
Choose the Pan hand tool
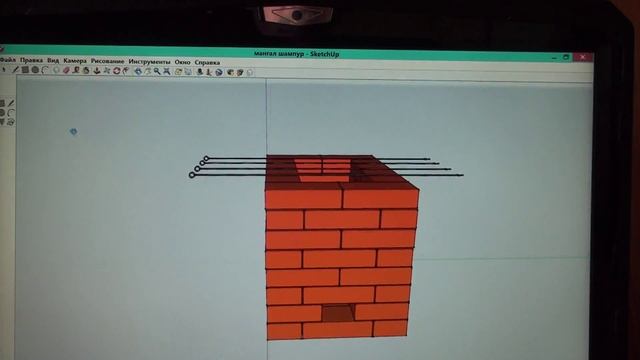click(x=147, y=71)
